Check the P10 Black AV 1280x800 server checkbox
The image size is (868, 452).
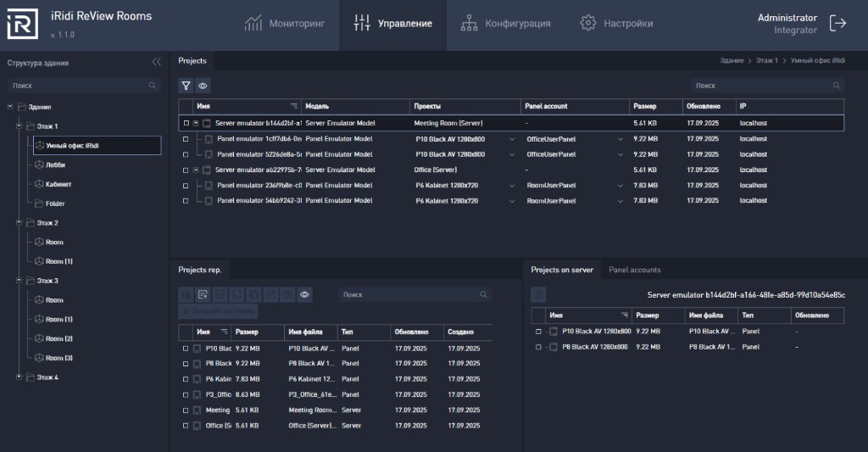click(538, 332)
